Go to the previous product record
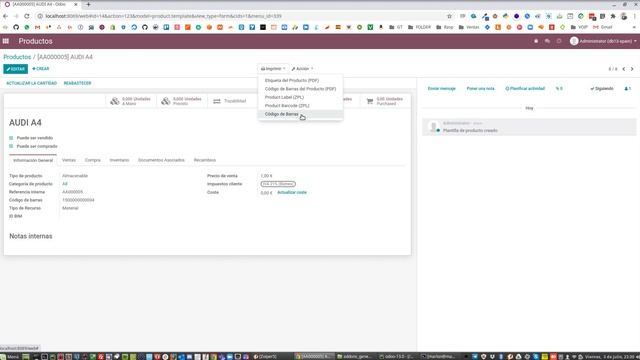The height and width of the screenshot is (360, 640). [x=624, y=69]
